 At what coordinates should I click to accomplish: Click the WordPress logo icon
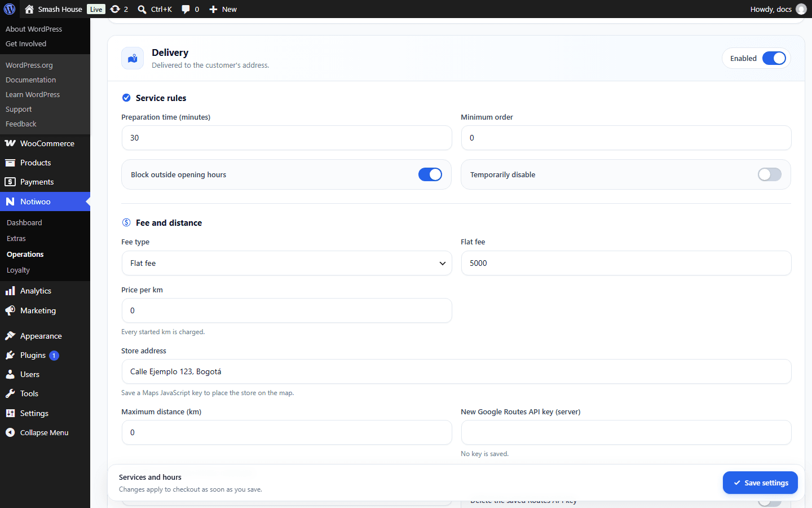point(10,9)
